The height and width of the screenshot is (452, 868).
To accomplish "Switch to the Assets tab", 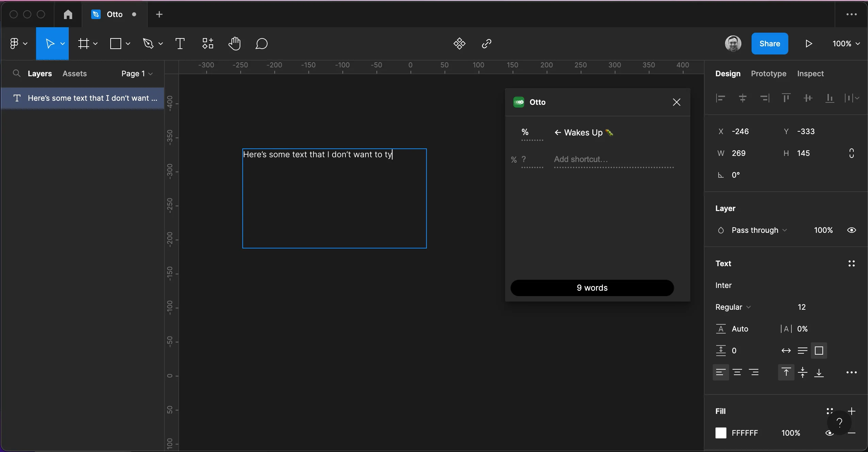I will tap(75, 74).
